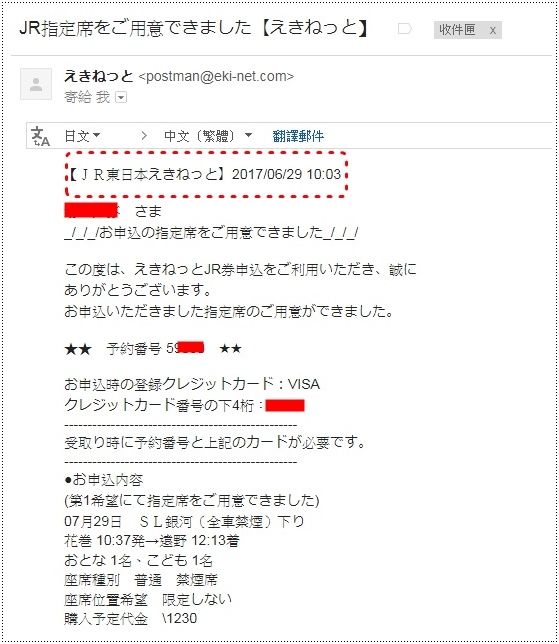This screenshot has height=644, width=559.
Task: Click the red-redacted card number digits
Action: (285, 406)
